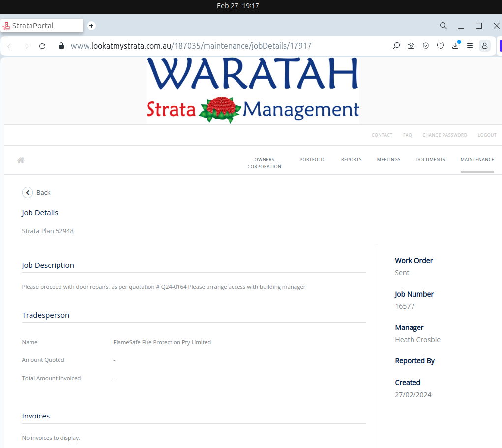The width and height of the screenshot is (502, 448).
Task: Reload the page with refresh icon
Action: 42,46
